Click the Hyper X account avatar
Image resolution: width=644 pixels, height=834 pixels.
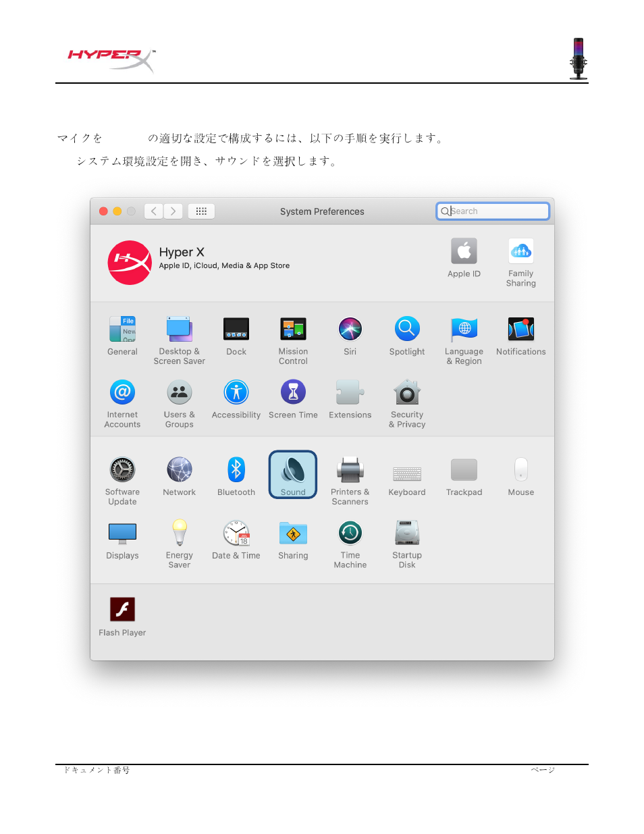130,263
